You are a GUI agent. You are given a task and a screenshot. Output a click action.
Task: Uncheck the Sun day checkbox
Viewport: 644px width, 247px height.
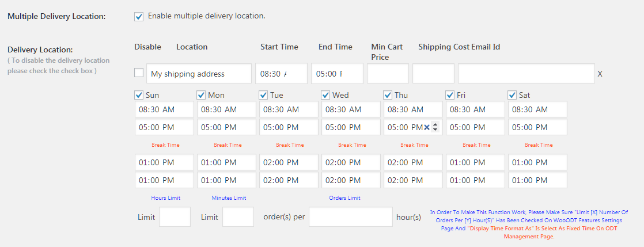click(139, 95)
